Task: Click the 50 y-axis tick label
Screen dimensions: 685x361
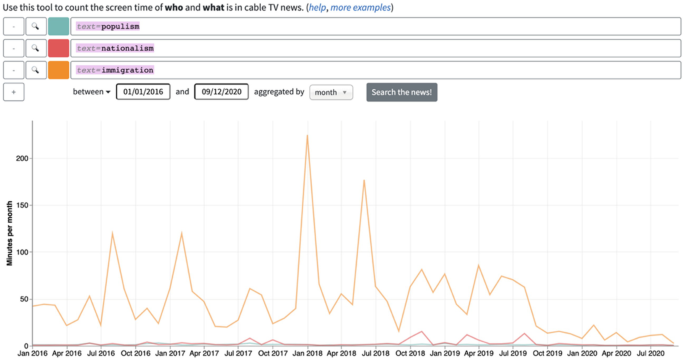Action: click(x=24, y=299)
